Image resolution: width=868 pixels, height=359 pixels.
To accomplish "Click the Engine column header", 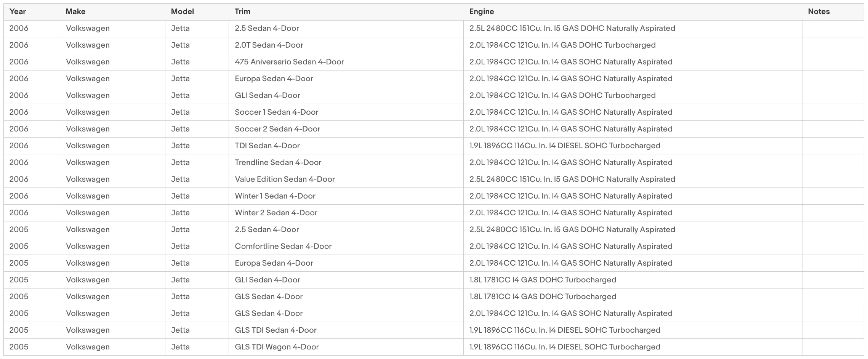I will click(482, 11).
